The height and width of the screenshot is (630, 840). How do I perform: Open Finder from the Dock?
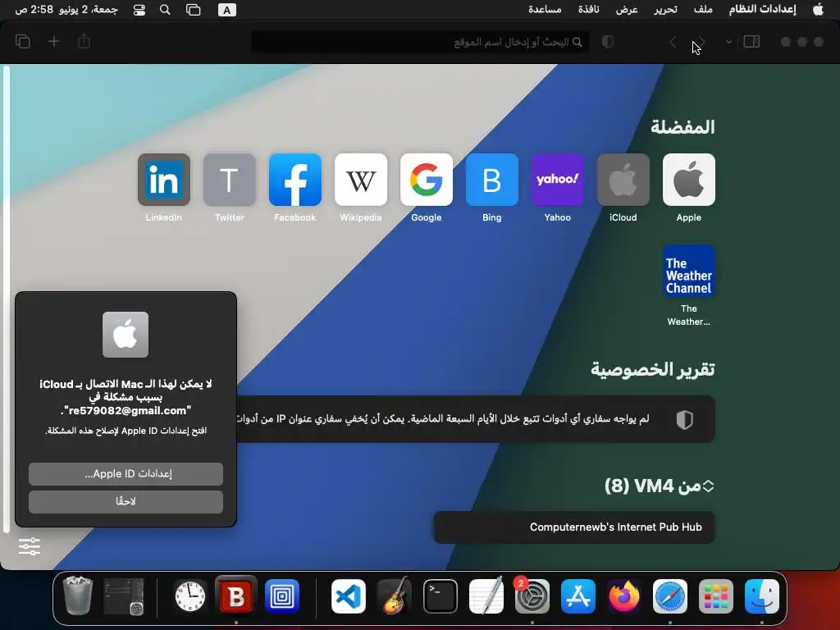(x=762, y=596)
